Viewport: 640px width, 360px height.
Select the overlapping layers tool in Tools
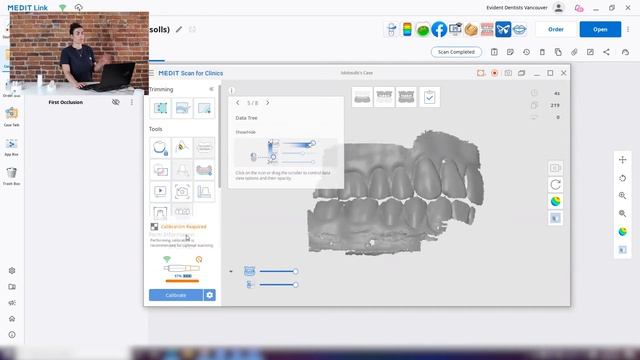(x=160, y=169)
